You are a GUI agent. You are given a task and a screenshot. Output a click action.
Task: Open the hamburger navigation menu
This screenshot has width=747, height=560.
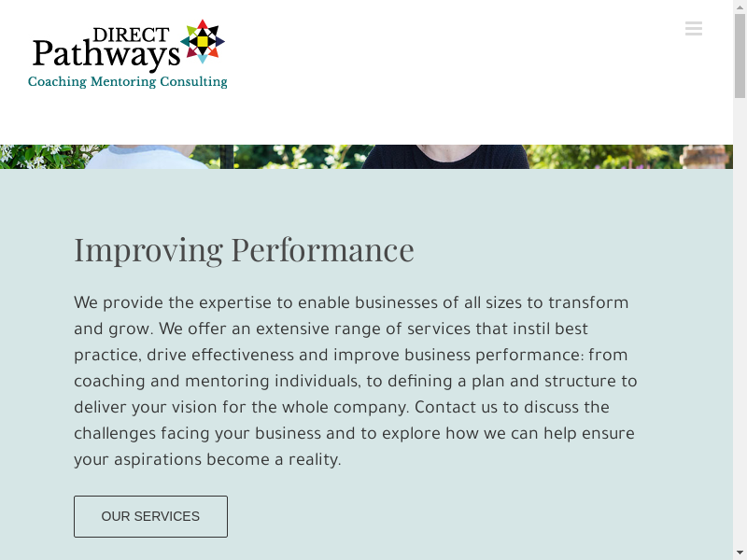[x=693, y=29]
